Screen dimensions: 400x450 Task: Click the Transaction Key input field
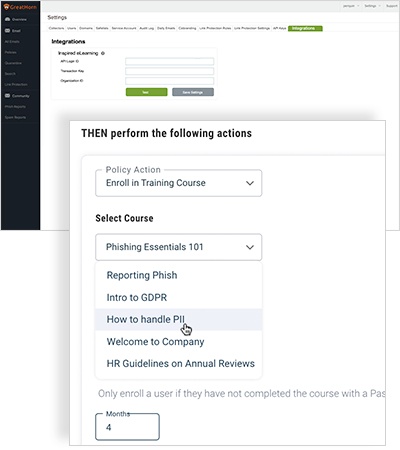(x=169, y=71)
